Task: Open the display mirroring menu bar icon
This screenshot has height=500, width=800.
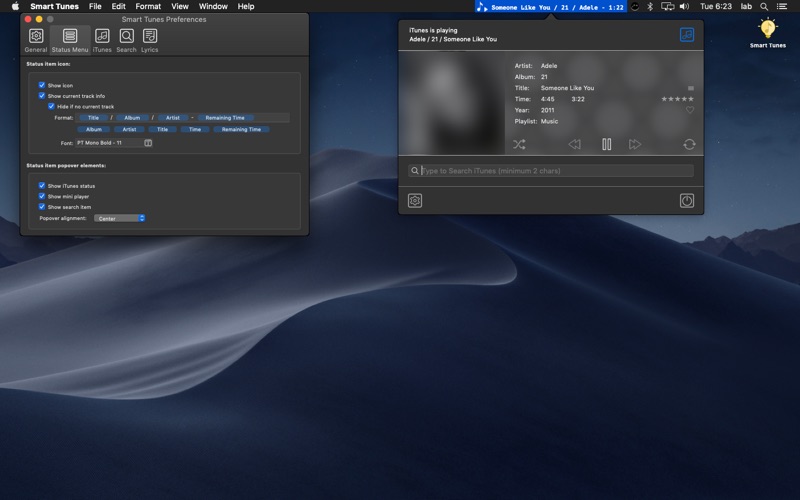Action: click(667, 7)
